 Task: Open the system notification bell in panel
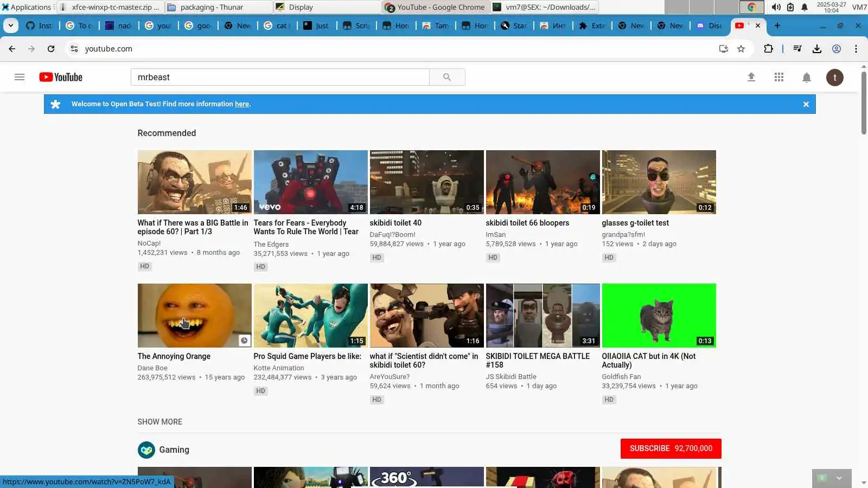coord(805,7)
